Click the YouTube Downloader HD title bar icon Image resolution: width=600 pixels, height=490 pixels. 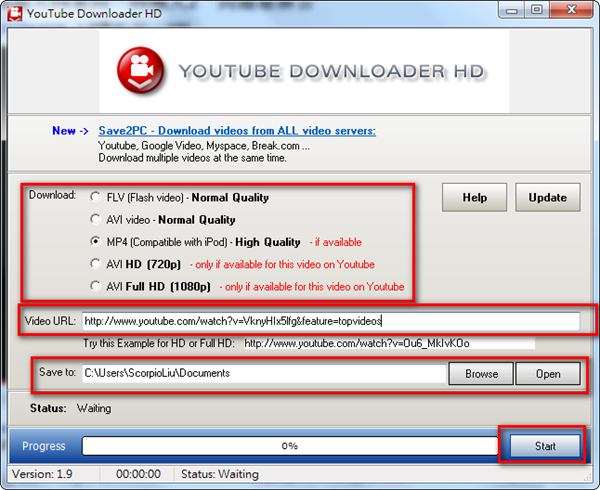coord(15,14)
